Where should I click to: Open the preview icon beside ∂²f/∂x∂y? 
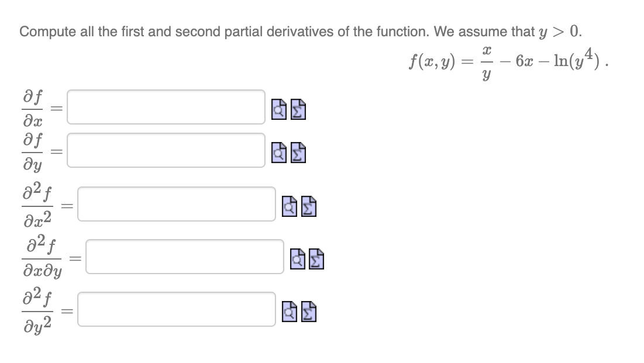(x=298, y=257)
